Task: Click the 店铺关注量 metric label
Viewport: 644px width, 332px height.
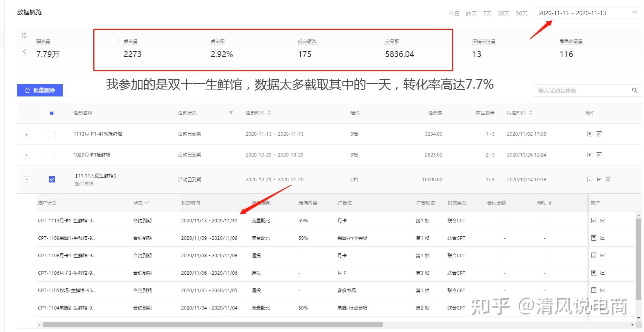Action: coord(484,41)
